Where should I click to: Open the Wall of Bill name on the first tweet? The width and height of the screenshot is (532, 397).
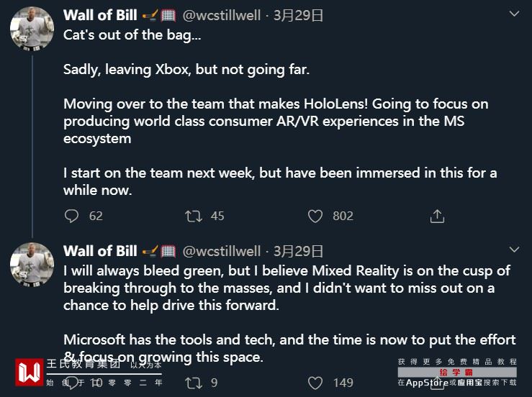(x=100, y=15)
